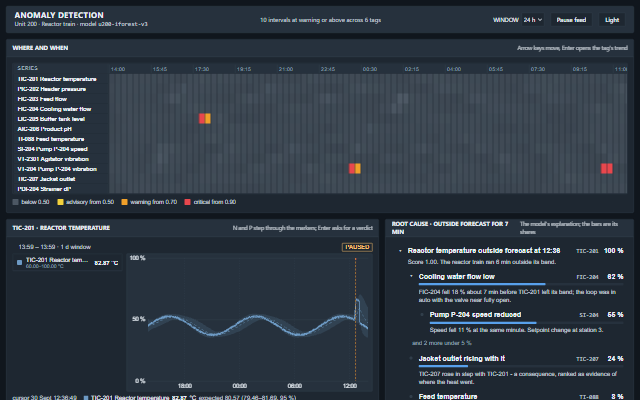The height and width of the screenshot is (400, 640).
Task: Click orange warning cell in VI-204 vibration row
Action: [358, 169]
